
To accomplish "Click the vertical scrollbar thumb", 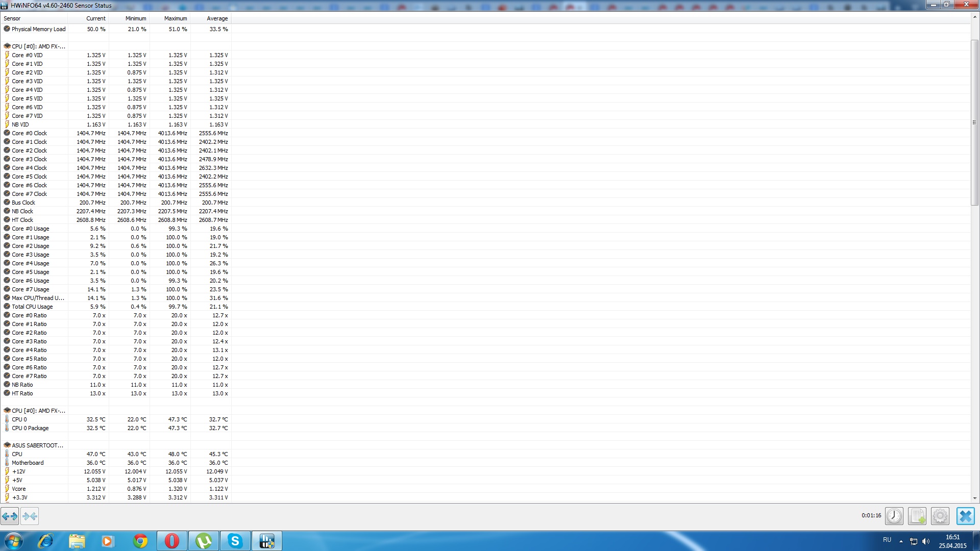I will pos(974,122).
